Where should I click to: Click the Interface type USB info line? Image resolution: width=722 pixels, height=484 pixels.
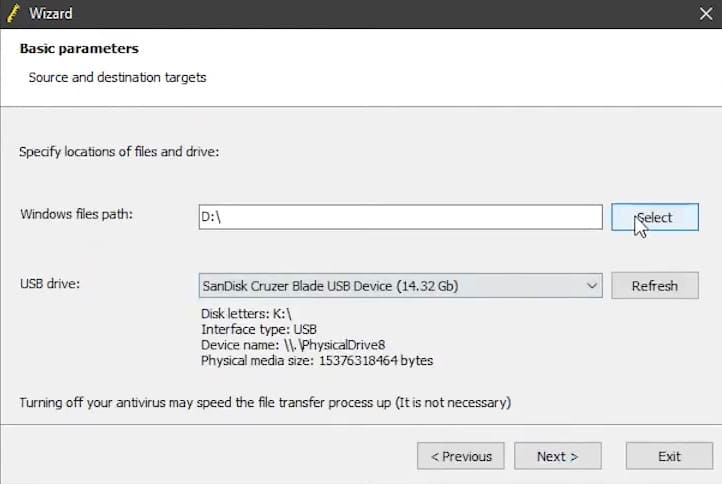(260, 329)
